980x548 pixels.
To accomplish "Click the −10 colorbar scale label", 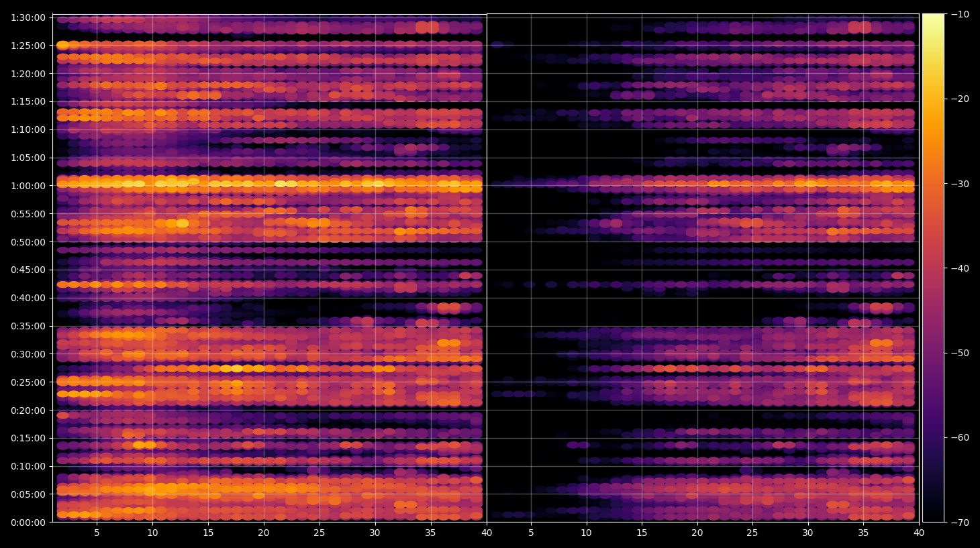I will (x=961, y=14).
